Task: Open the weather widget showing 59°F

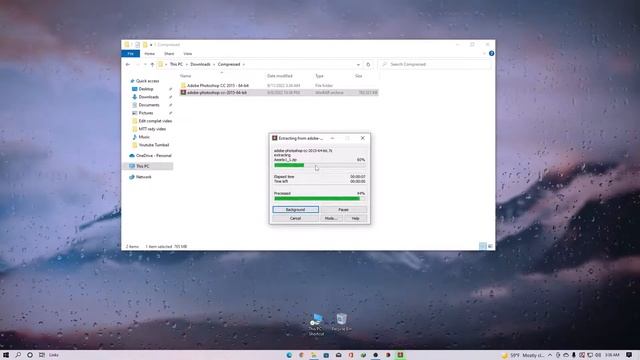Action: pos(523,355)
